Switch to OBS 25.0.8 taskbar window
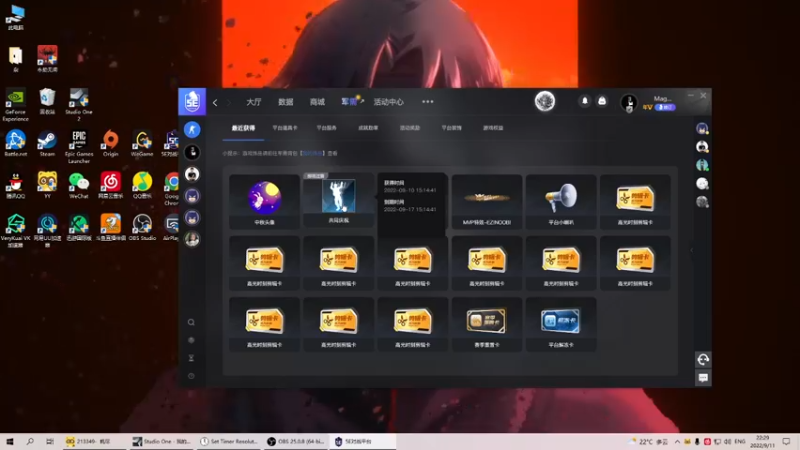Image resolution: width=800 pixels, height=450 pixels. coord(296,441)
